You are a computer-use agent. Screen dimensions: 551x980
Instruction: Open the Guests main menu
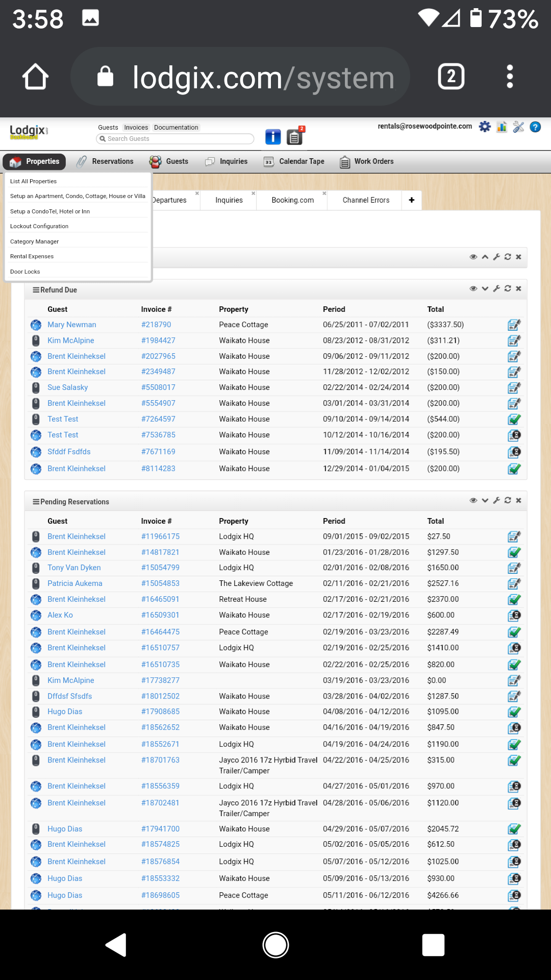coord(169,161)
